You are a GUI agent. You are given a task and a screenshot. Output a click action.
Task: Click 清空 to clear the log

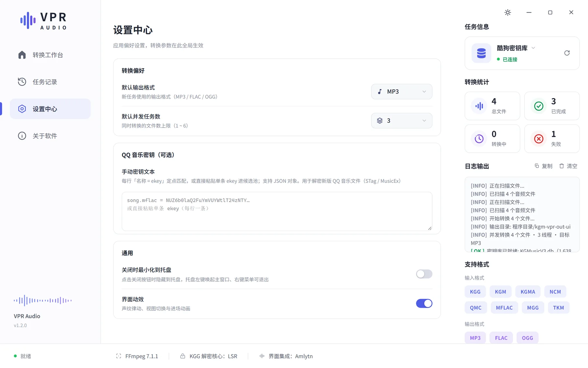click(568, 166)
